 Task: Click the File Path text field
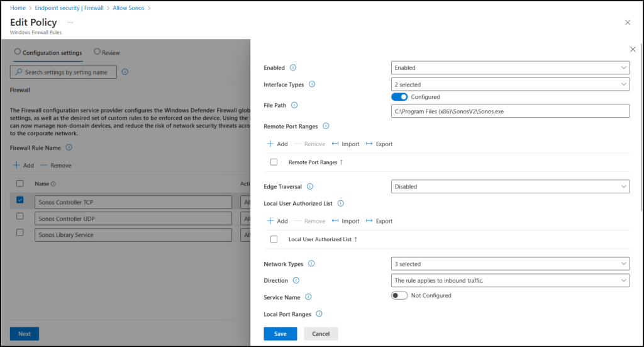click(x=510, y=111)
